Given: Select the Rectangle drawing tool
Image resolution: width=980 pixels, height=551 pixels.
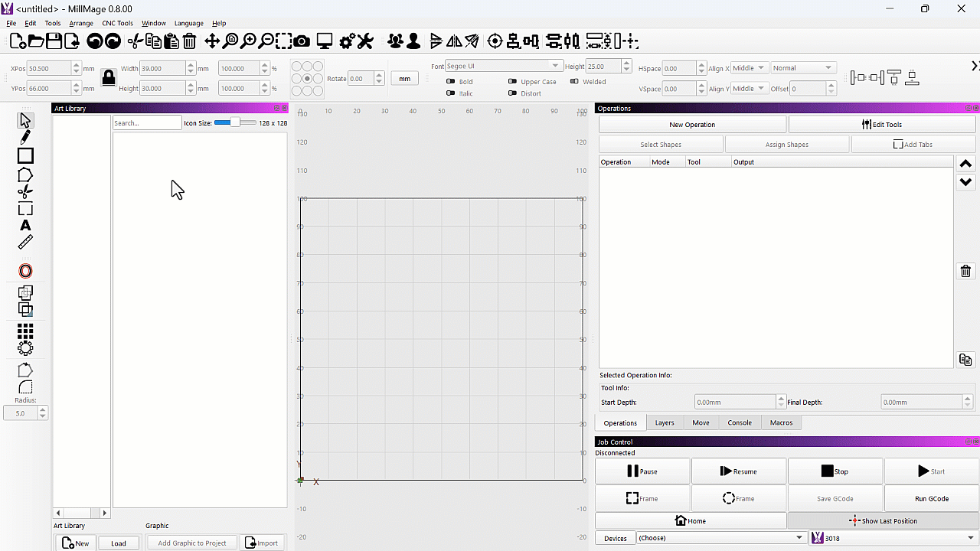Looking at the screenshot, I should coord(25,156).
